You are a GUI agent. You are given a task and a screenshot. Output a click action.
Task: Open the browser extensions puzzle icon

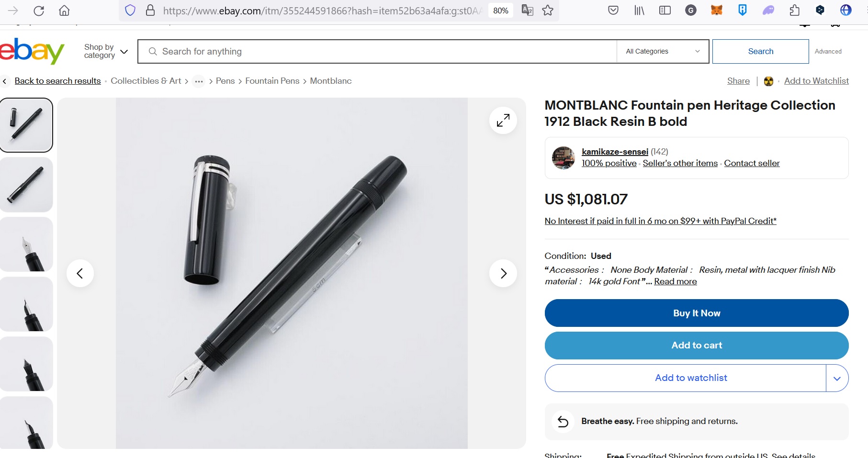[794, 10]
